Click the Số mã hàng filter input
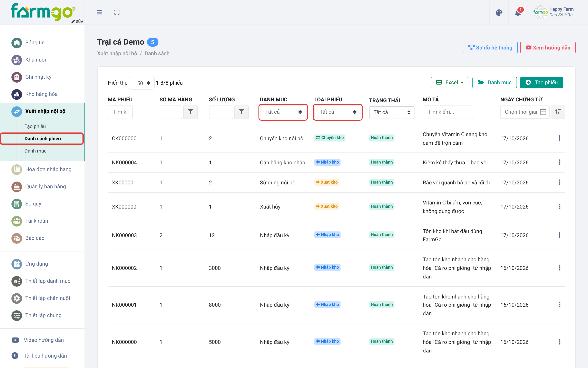This screenshot has height=368, width=588. 170,112
